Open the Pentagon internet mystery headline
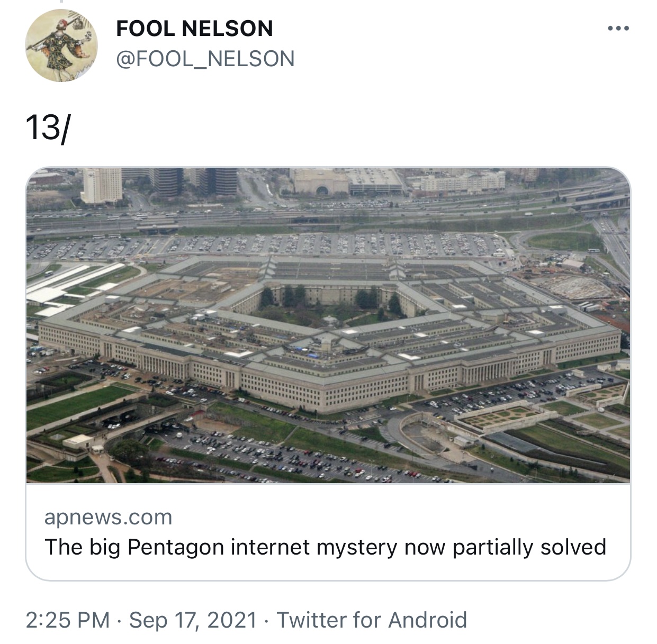This screenshot has width=657, height=644. (325, 547)
